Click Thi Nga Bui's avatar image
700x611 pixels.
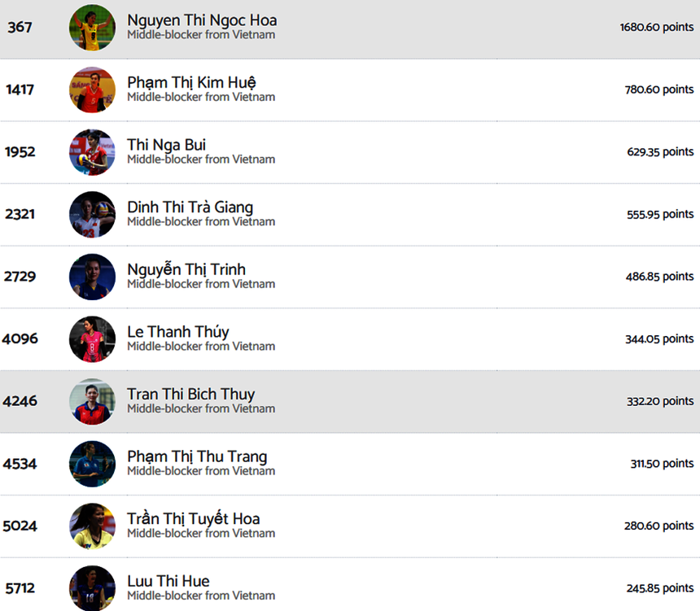[92, 152]
